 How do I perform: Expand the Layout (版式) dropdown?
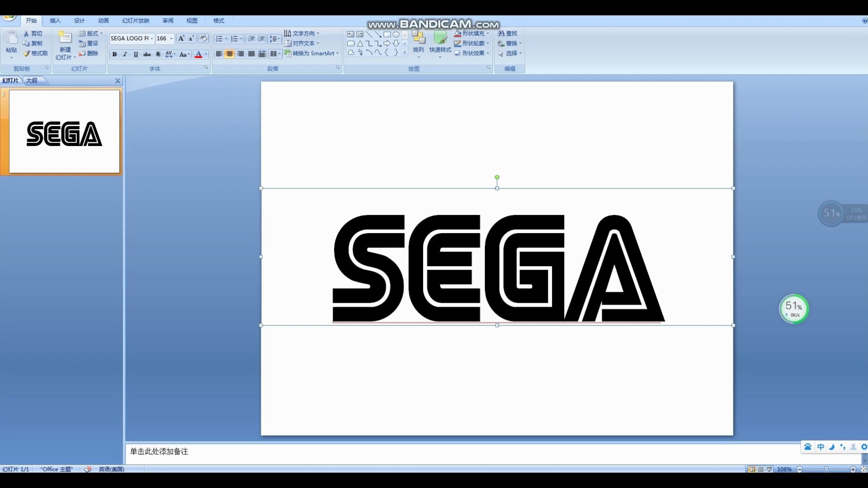click(90, 33)
